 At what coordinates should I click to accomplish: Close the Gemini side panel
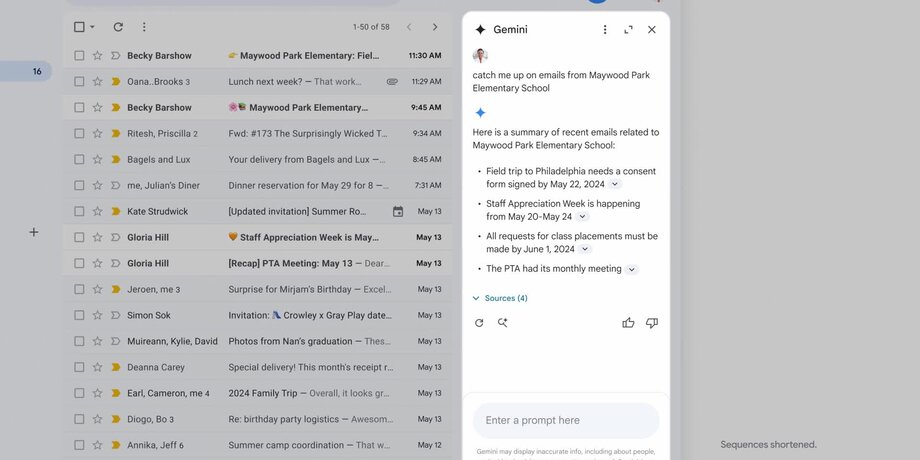tap(652, 30)
